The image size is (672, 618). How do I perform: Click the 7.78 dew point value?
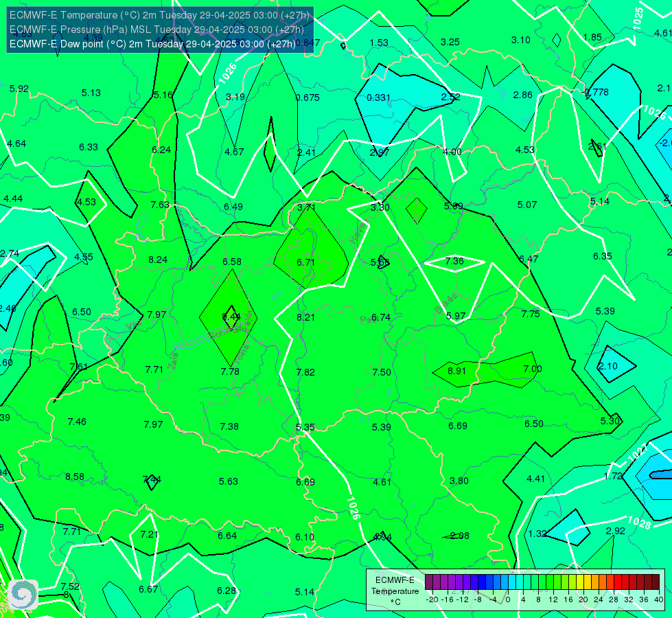point(230,371)
